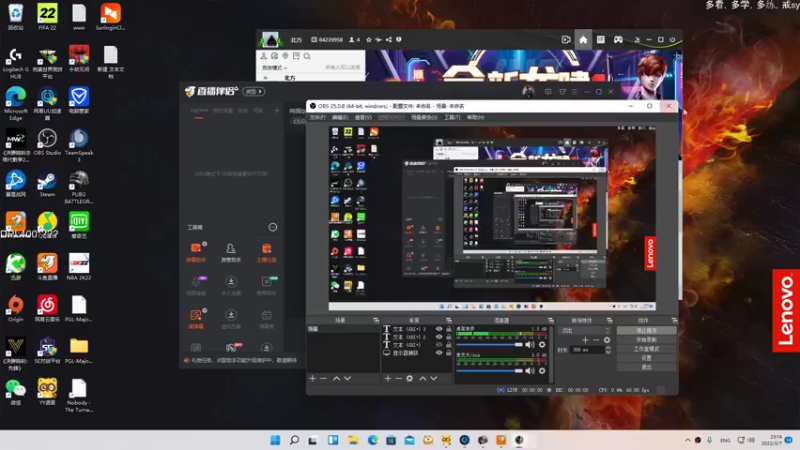800x450 pixels.
Task: Move the scene down in OBS scenes panel
Action: (x=347, y=379)
